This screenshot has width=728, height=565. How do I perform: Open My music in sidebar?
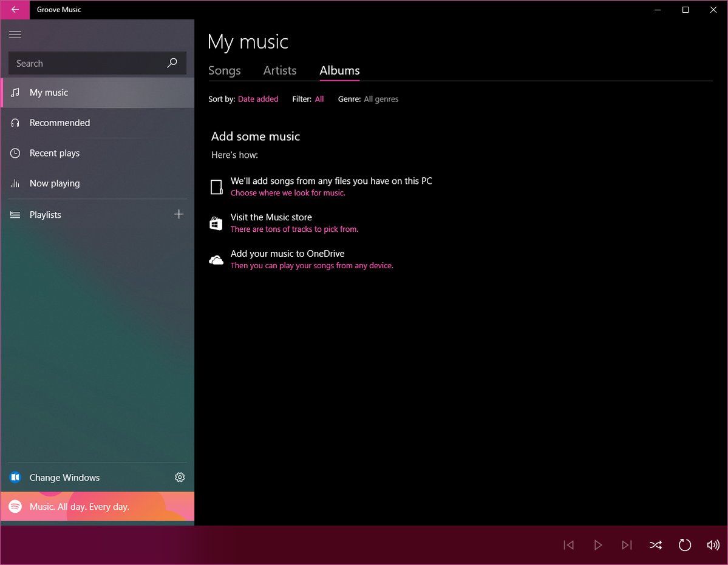[98, 93]
